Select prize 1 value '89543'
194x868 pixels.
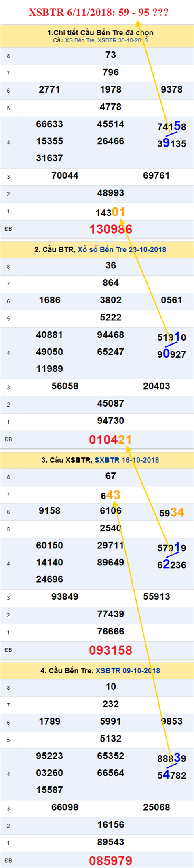[110, 842]
